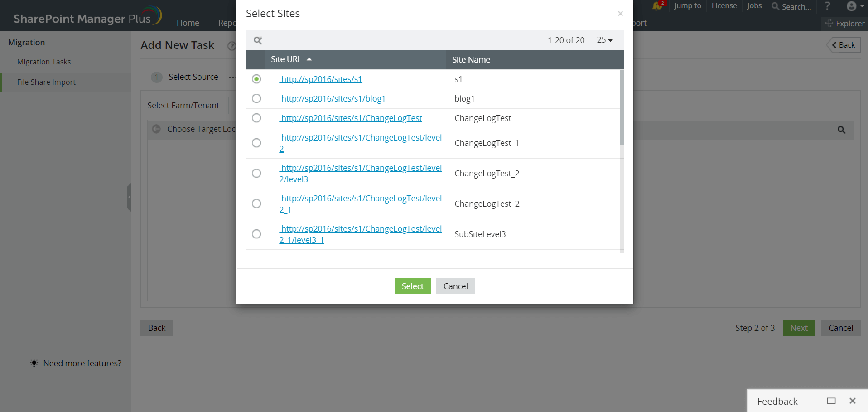868x412 pixels.
Task: Toggle the Site URL sort arrow
Action: coord(309,59)
